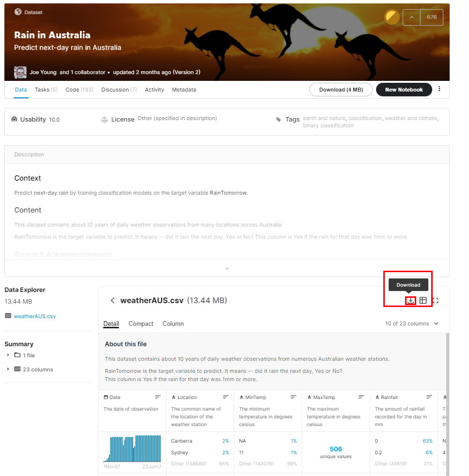Open the Code (193) tab
This screenshot has width=469, height=476.
point(79,90)
